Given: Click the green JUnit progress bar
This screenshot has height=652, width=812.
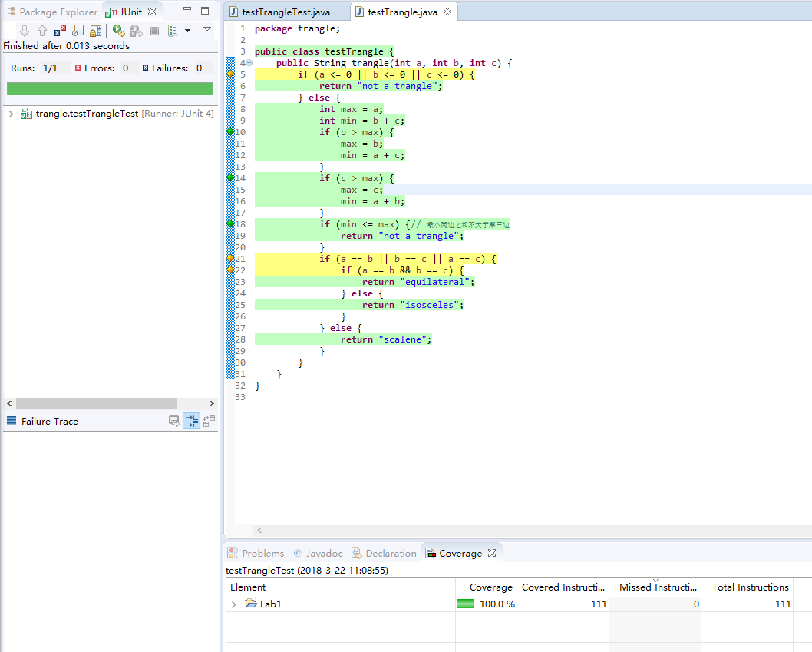Looking at the screenshot, I should pyautogui.click(x=110, y=88).
